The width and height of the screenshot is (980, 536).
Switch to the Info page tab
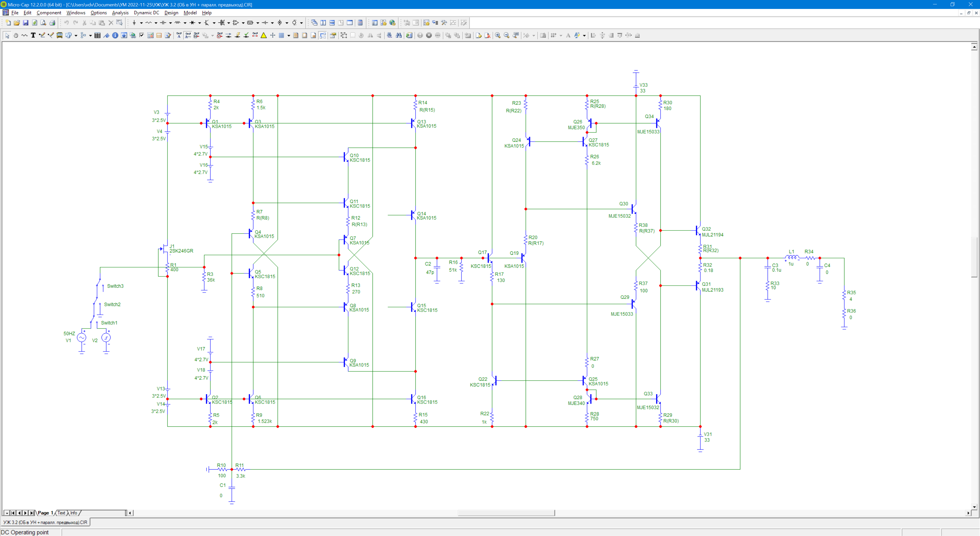[x=73, y=513]
